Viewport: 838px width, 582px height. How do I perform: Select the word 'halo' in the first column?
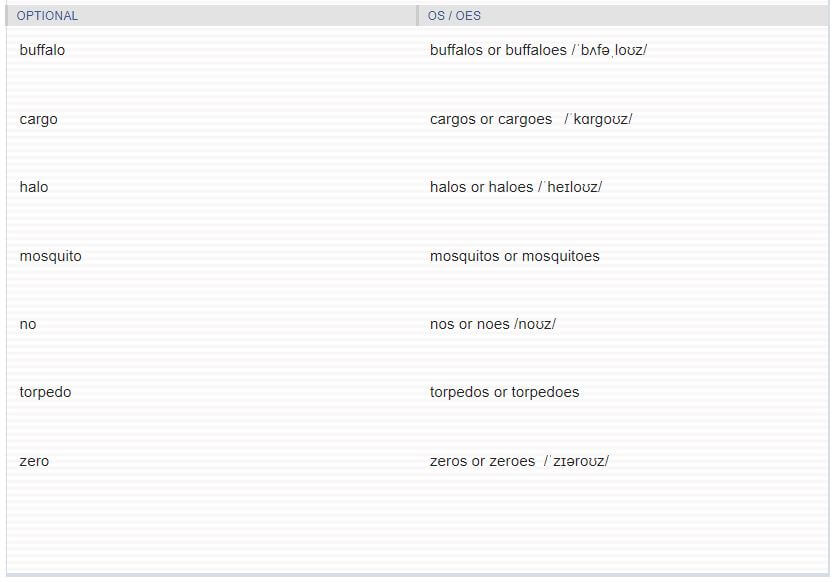point(34,187)
